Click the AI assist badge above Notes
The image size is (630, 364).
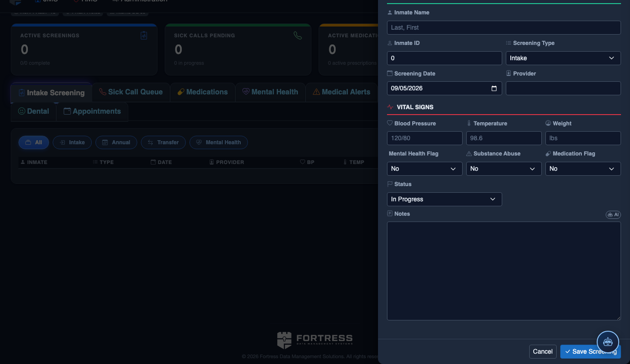point(613,215)
